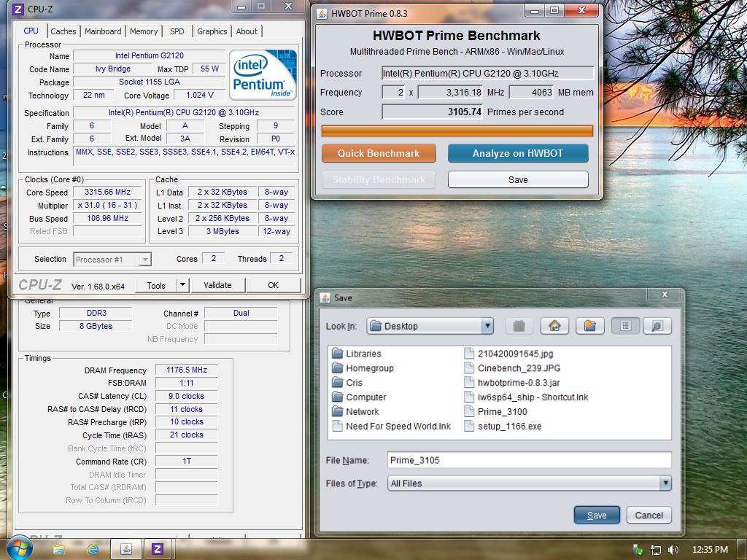
Task: Switch to the CPU tab in CPU-Z
Action: pyautogui.click(x=31, y=31)
